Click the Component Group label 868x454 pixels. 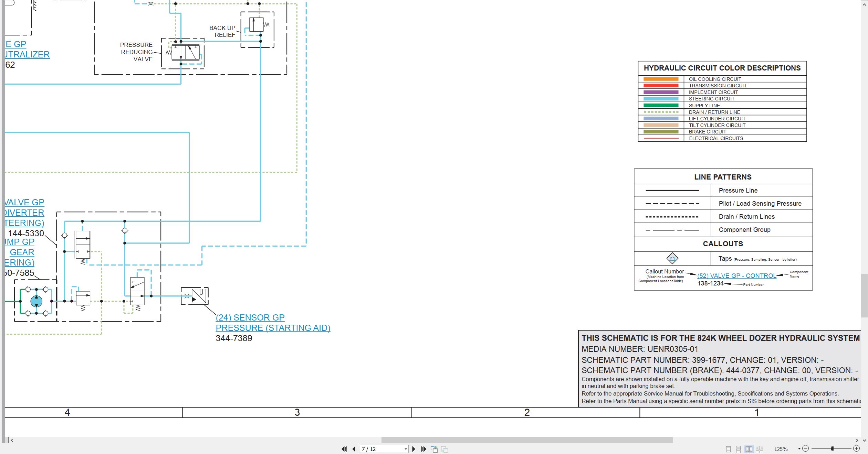pos(744,230)
